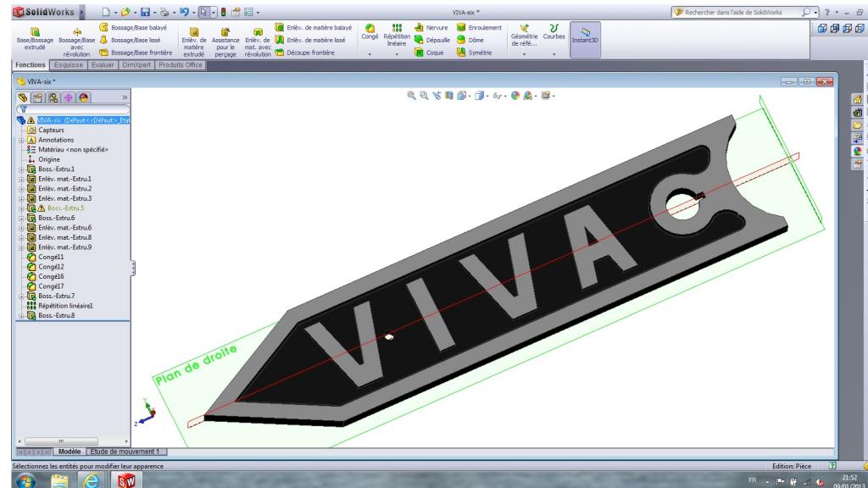Expand Boss.-Extru.1 in feature tree
Screen dimensions: 868x488
click(x=21, y=169)
